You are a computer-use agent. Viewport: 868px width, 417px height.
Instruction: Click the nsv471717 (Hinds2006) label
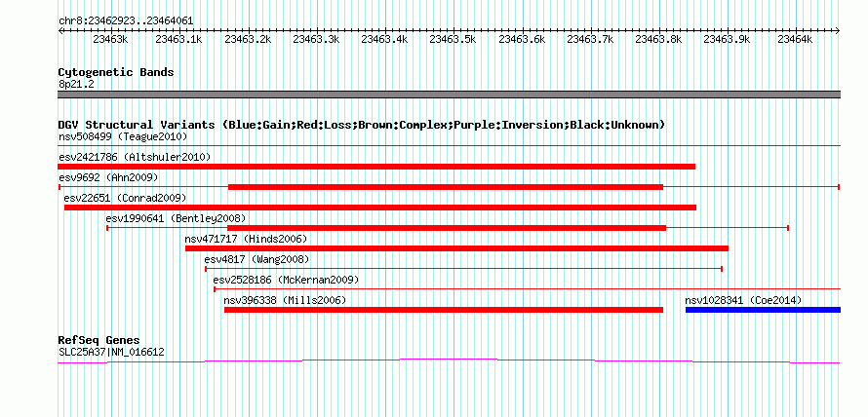tap(246, 239)
